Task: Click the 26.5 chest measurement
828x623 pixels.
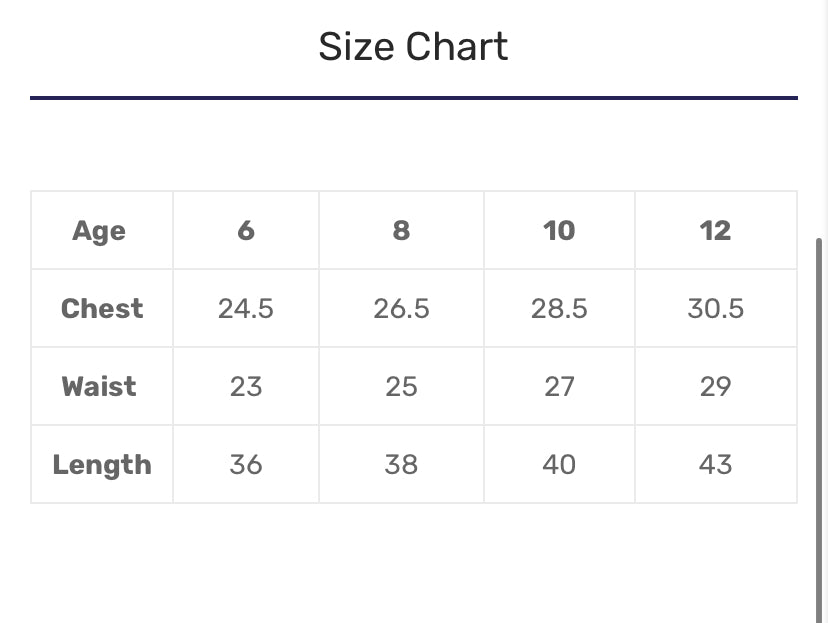Action: [x=401, y=309]
